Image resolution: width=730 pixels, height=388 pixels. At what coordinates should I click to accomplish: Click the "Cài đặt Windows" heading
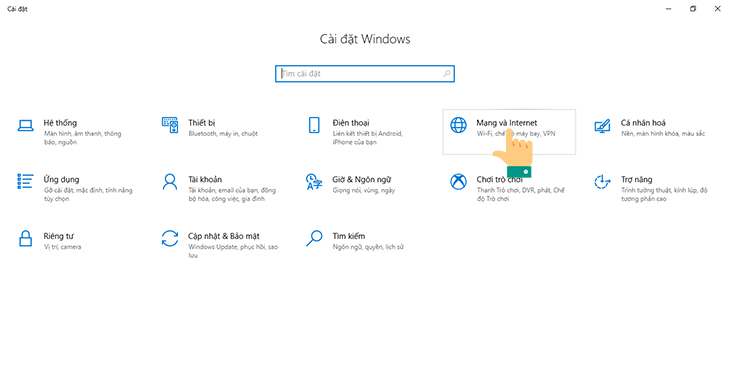[x=365, y=39]
